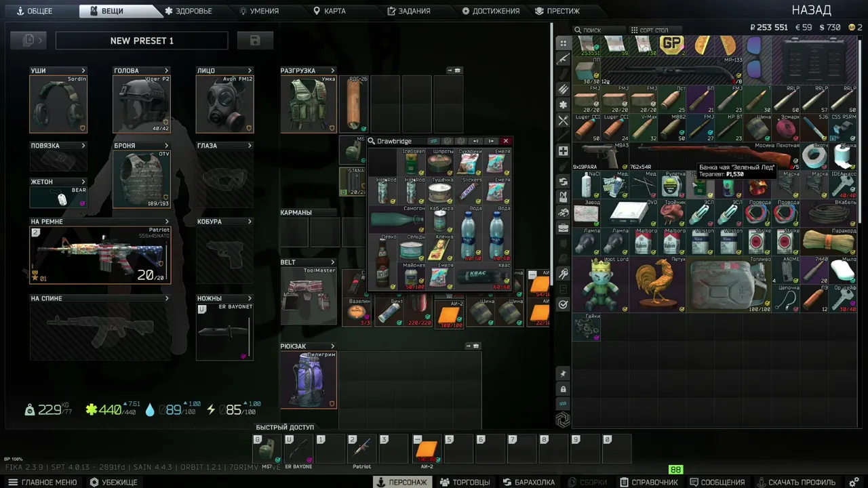Image resolution: width=868 pixels, height=488 pixels.
Task: Select the Квас bottle in Drawbridge
Action: point(483,276)
